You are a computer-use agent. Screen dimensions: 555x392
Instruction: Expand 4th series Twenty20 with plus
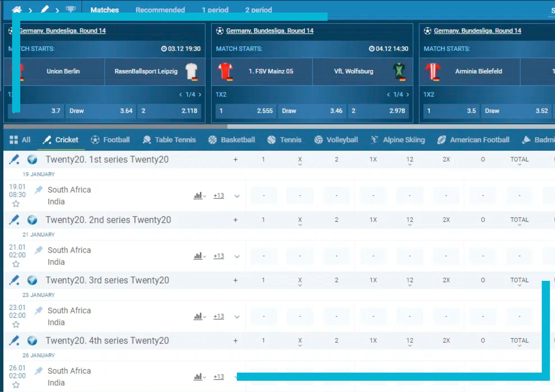click(235, 341)
